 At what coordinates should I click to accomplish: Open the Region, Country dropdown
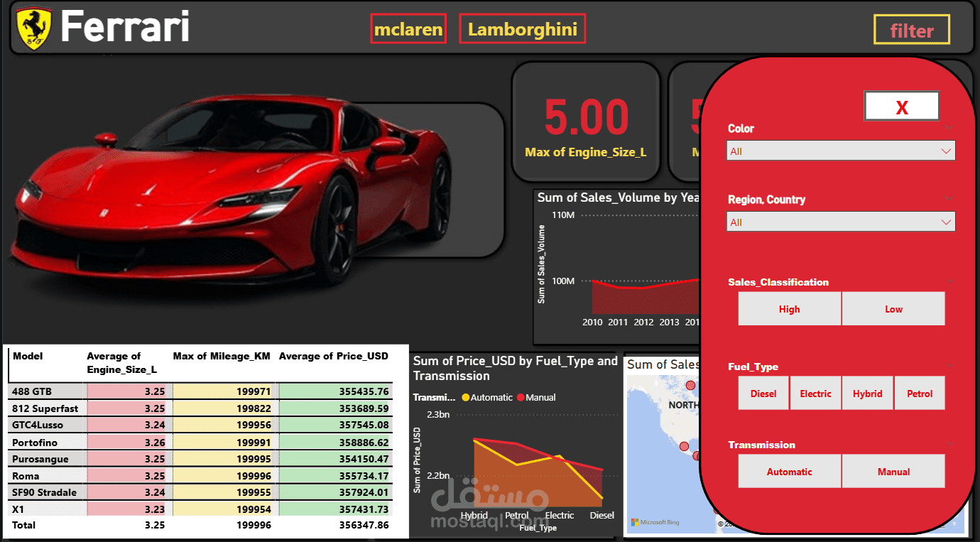[841, 222]
